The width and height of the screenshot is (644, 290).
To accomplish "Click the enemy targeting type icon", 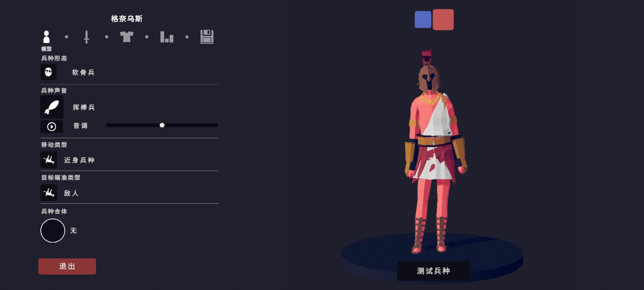I will [49, 193].
